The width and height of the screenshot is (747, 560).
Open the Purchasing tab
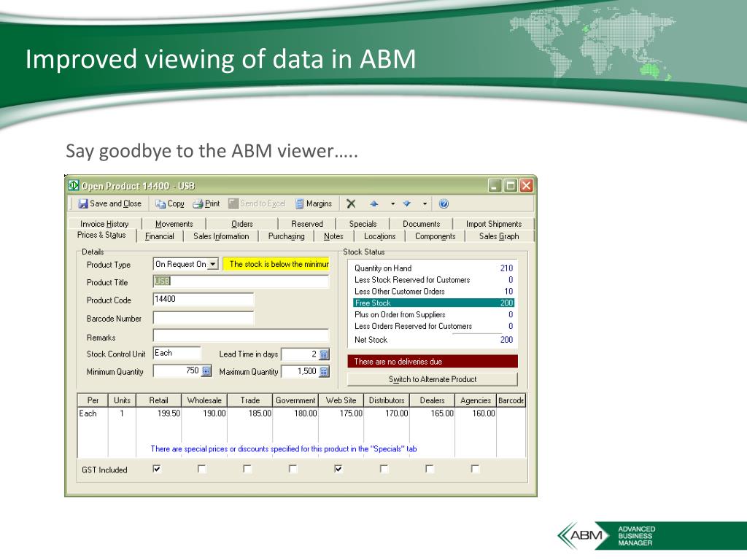click(x=286, y=236)
